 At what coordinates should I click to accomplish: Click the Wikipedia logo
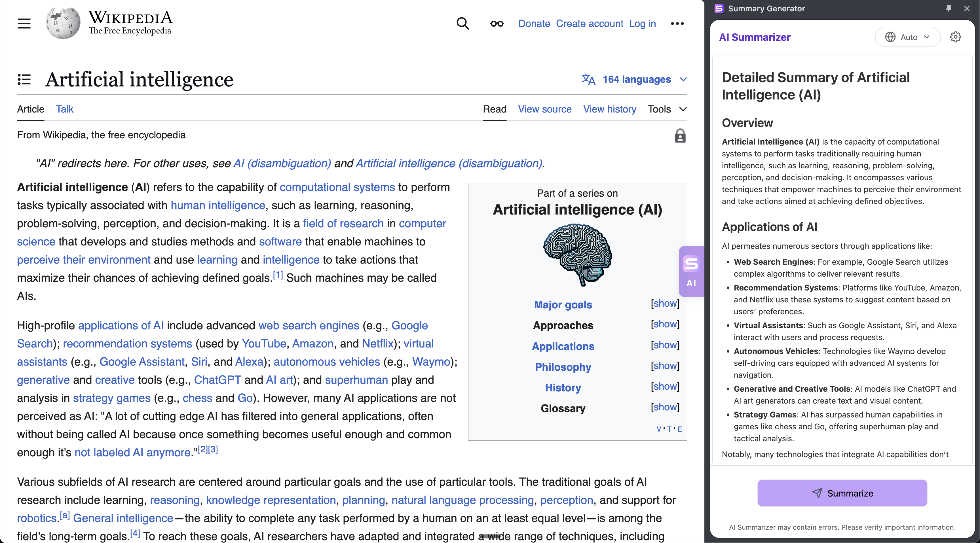(x=62, y=23)
